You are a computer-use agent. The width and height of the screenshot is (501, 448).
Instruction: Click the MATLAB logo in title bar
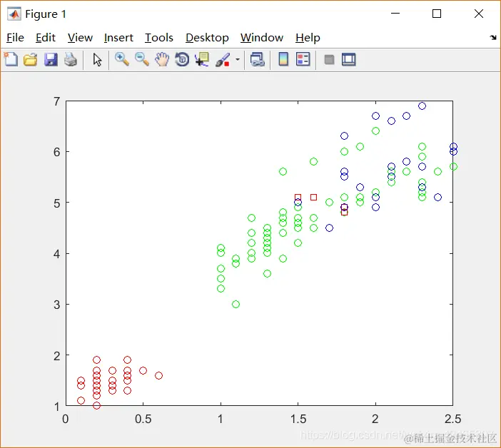[x=14, y=14]
